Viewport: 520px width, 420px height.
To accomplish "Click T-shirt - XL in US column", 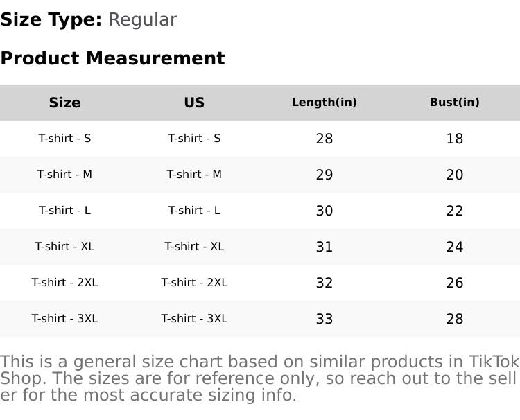I will click(x=194, y=247).
